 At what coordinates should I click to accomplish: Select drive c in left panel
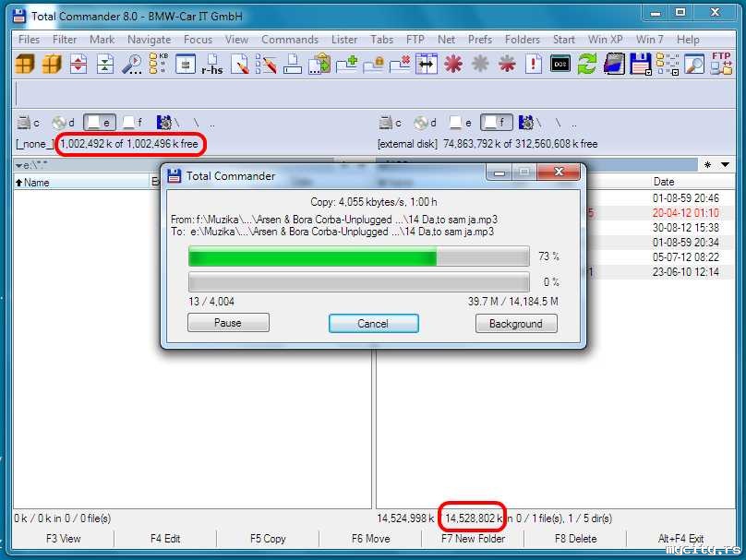tap(28, 123)
